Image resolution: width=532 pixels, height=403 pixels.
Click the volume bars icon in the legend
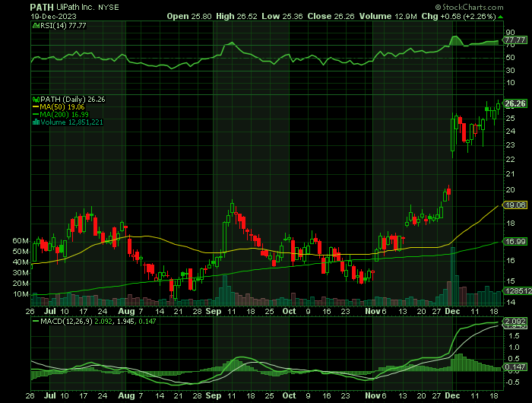click(x=36, y=122)
